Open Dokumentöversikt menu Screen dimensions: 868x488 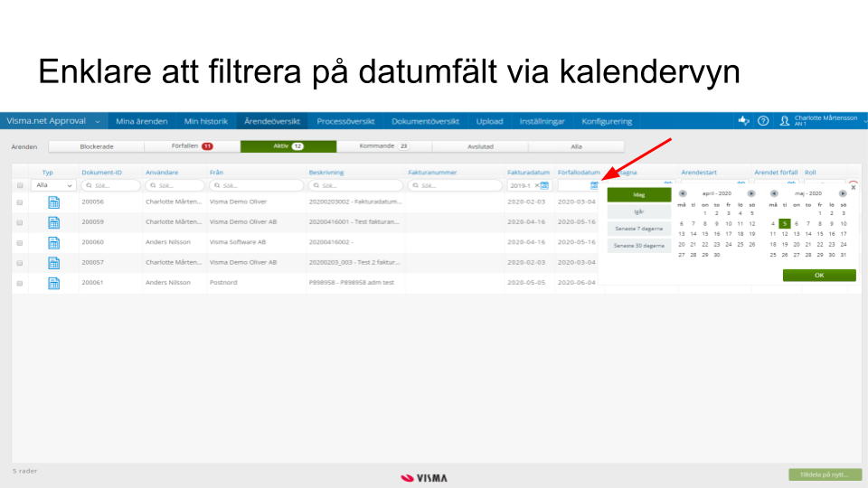(426, 121)
